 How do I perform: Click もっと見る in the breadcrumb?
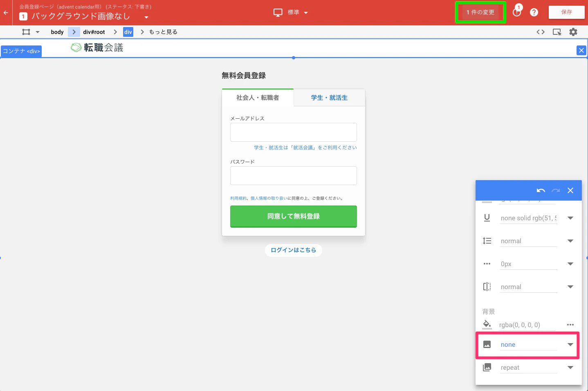[163, 32]
